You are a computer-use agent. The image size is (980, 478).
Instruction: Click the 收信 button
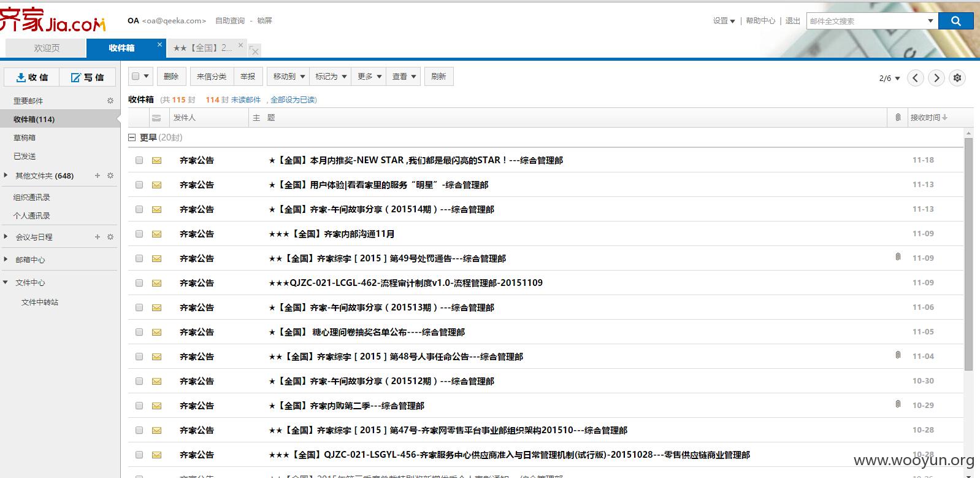(x=31, y=77)
